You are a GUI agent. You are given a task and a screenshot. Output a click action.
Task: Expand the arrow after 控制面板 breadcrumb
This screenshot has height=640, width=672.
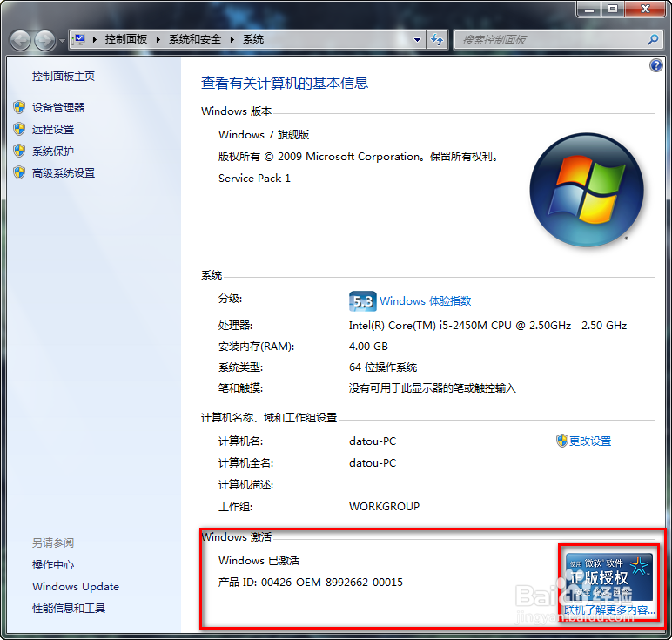(158, 39)
